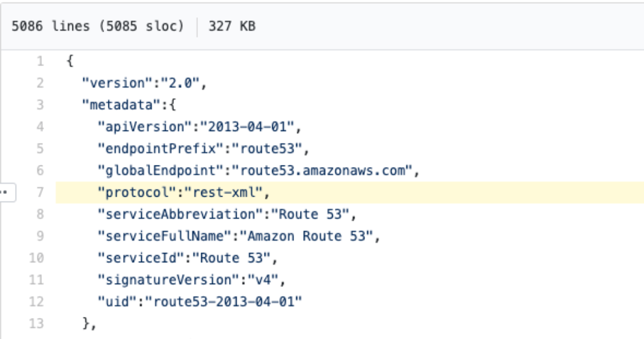Select line number 2
Image resolution: width=644 pixels, height=339 pixels.
click(40, 83)
